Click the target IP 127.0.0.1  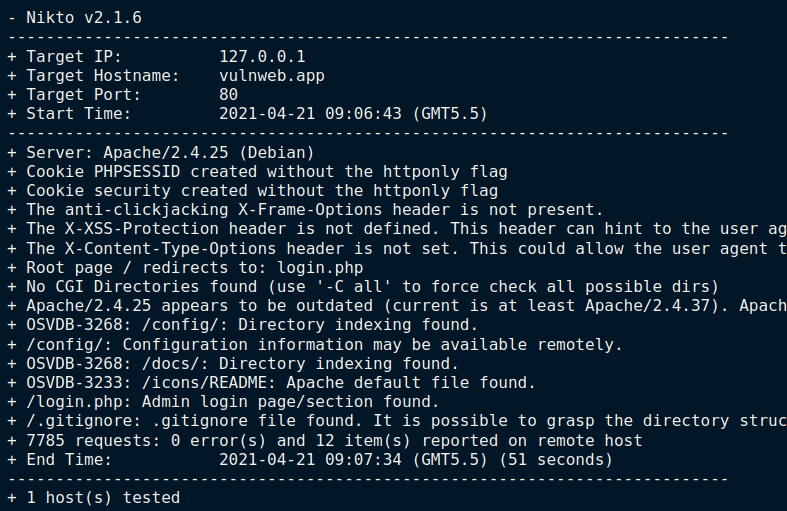262,56
